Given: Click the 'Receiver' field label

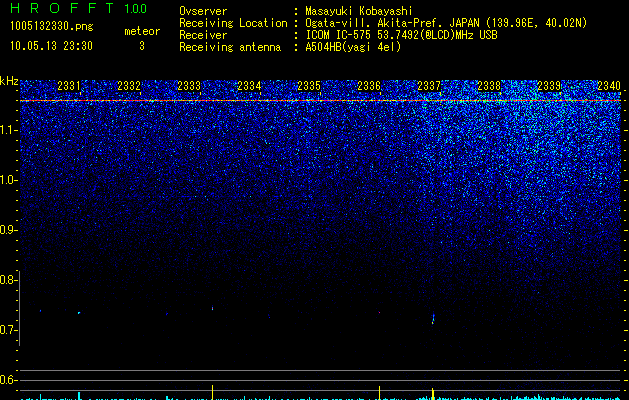Looking at the screenshot, I should tap(203, 35).
